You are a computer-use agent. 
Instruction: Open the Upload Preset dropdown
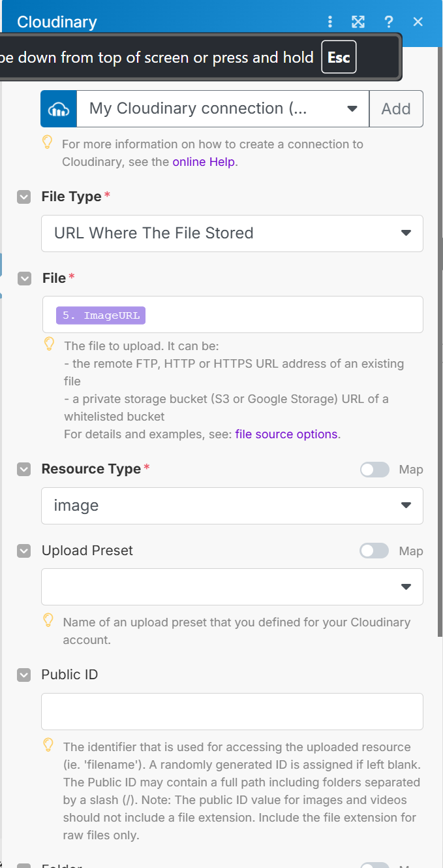pos(232,587)
